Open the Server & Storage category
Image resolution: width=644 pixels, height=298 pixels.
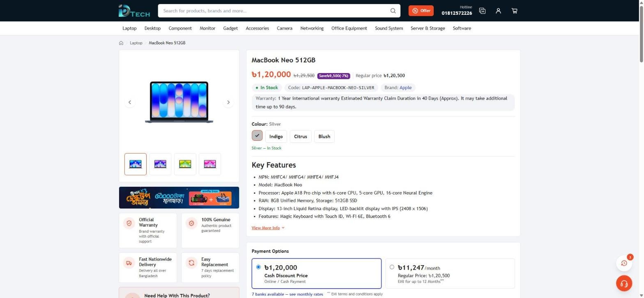tap(428, 28)
